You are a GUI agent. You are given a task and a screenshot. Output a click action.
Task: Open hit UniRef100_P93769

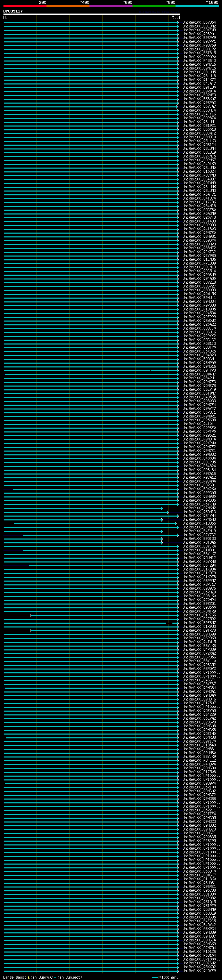point(199,45)
